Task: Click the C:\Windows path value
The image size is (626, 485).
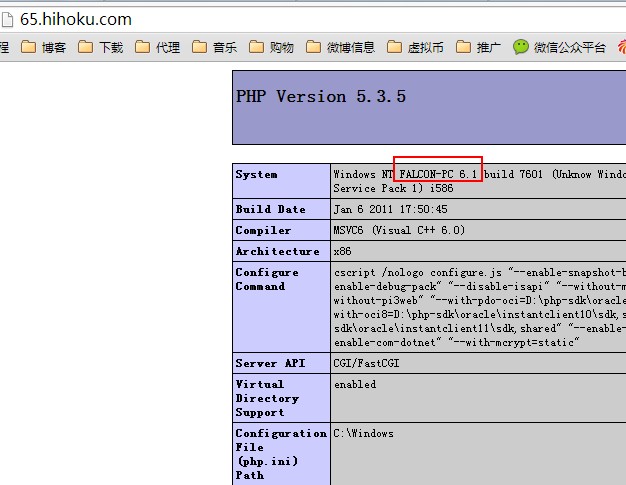Action: pyautogui.click(x=363, y=433)
